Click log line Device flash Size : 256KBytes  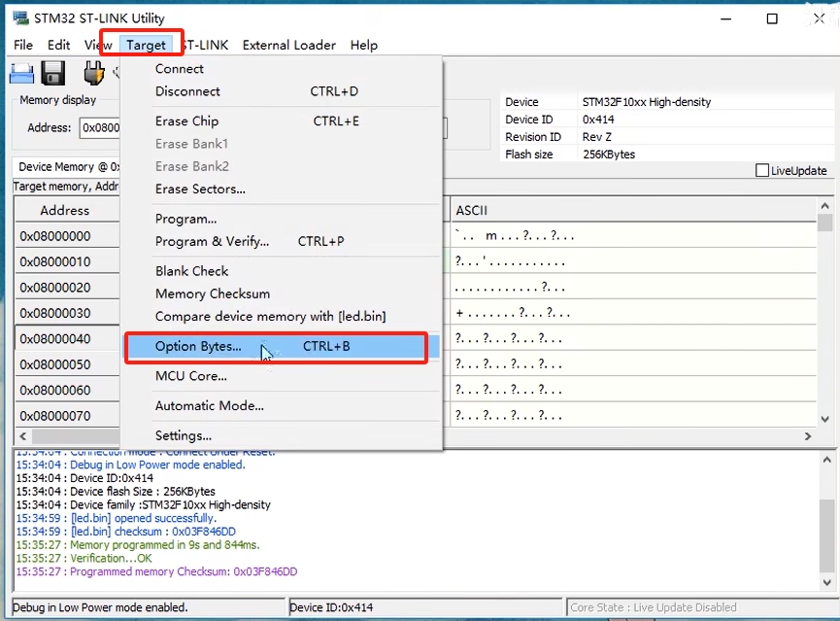tap(116, 491)
